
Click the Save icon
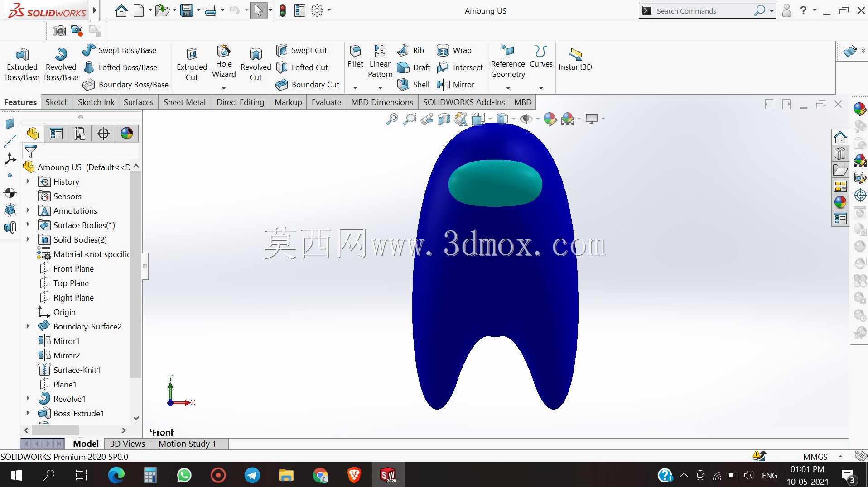point(186,10)
